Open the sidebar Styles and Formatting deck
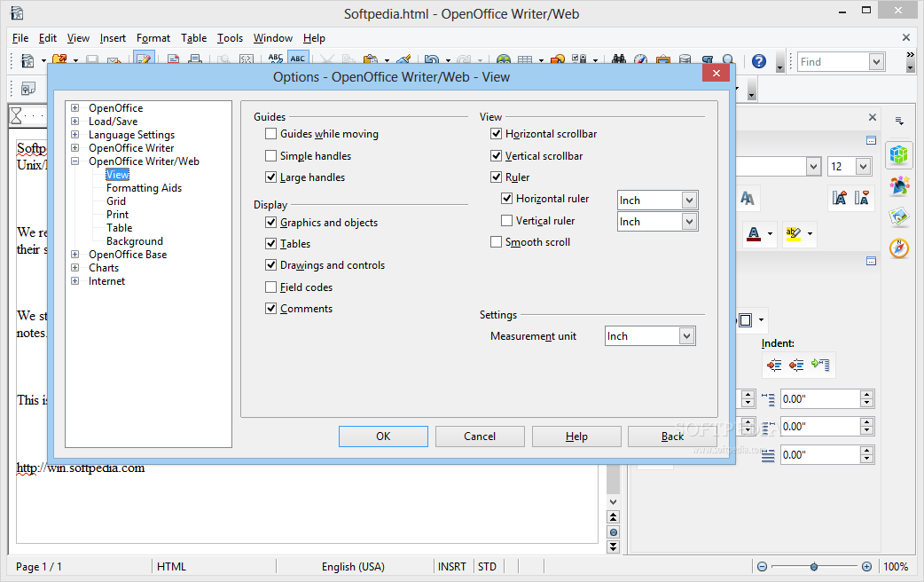This screenshot has width=924, height=582. 898,186
